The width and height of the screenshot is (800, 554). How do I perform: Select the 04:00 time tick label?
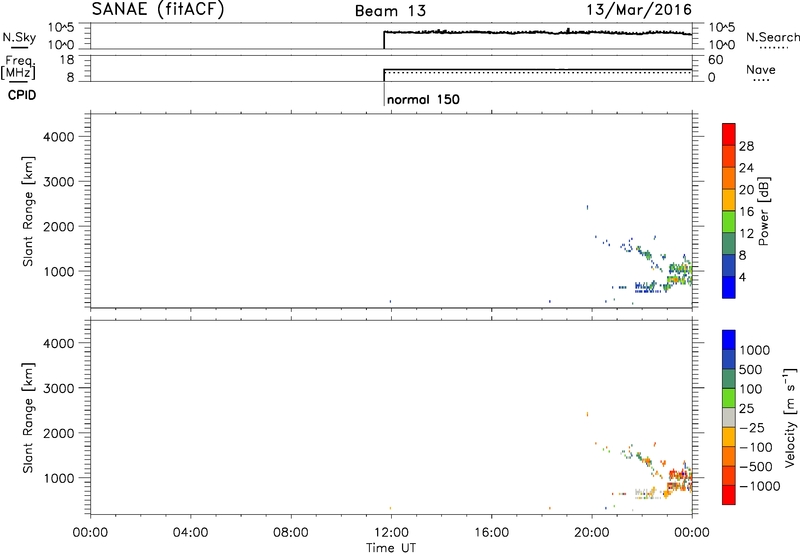click(x=190, y=533)
